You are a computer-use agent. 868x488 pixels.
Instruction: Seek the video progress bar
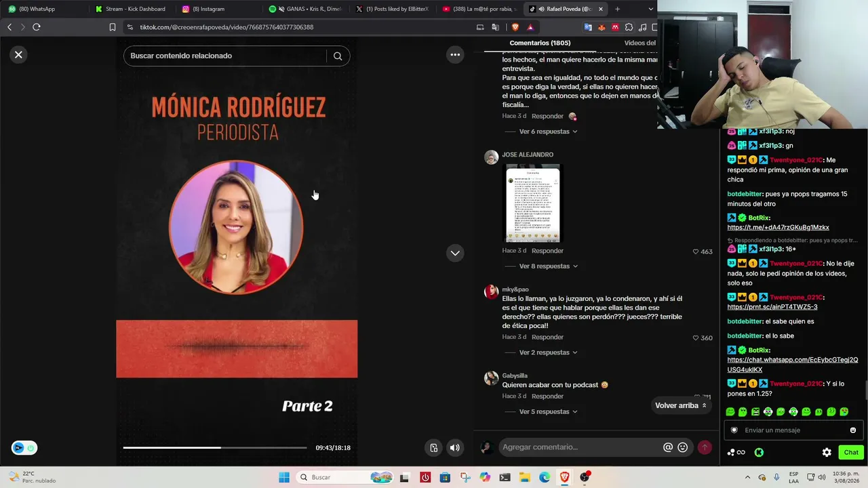point(215,447)
